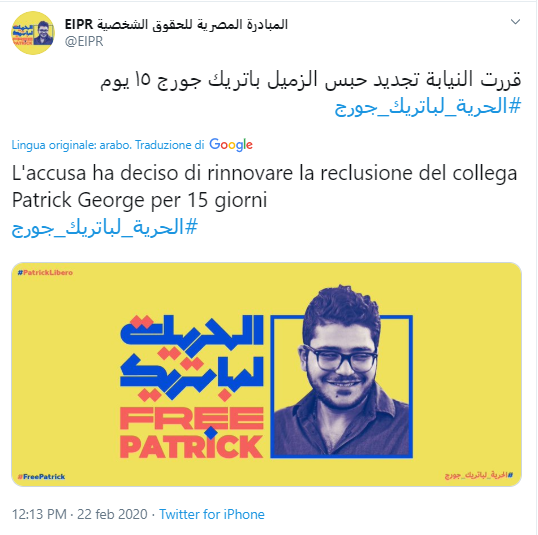This screenshot has width=538, height=535.
Task: Expand the tweet options chevron
Action: (x=515, y=22)
